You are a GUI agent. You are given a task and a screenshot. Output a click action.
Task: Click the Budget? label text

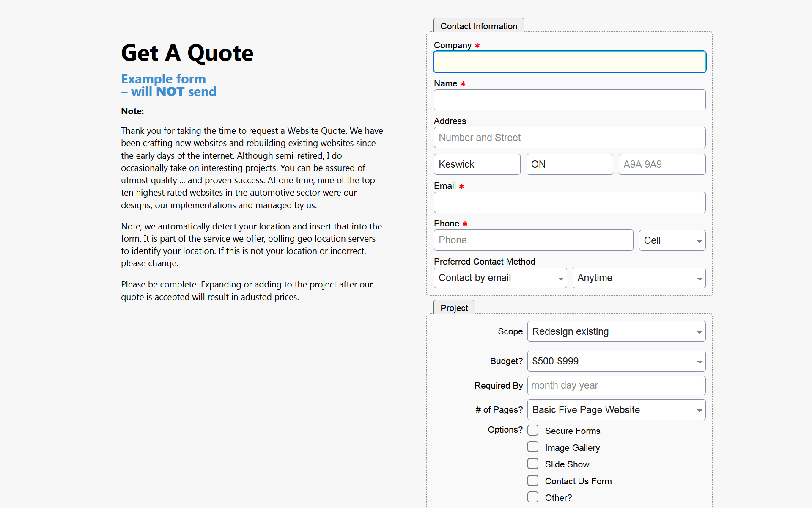[x=506, y=361]
